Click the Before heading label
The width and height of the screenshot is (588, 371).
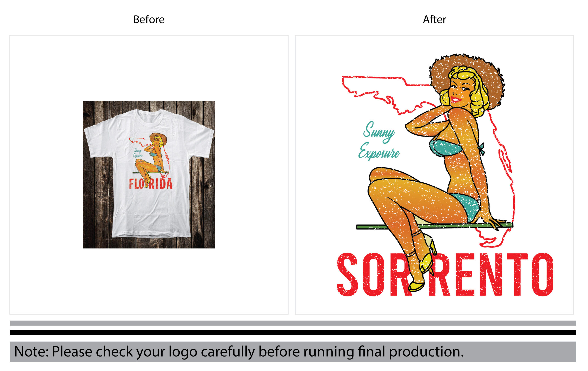pyautogui.click(x=149, y=20)
